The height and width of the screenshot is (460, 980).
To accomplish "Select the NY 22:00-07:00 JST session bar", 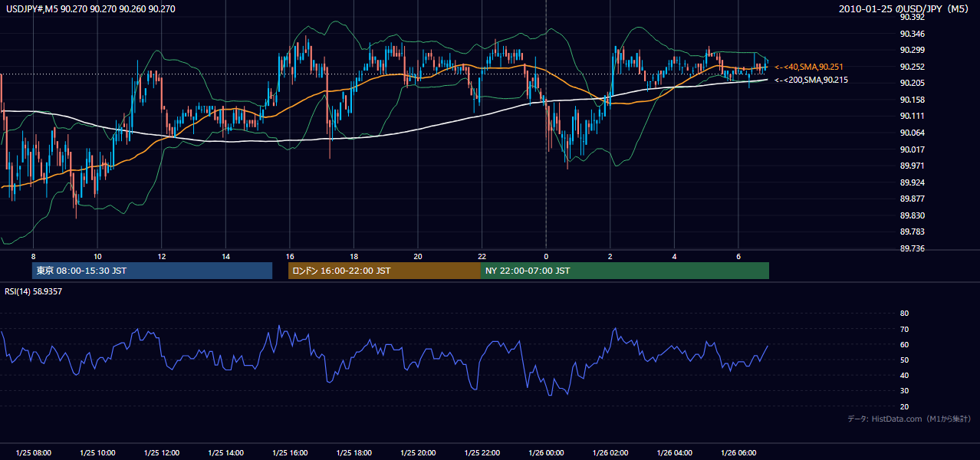I will pos(625,271).
